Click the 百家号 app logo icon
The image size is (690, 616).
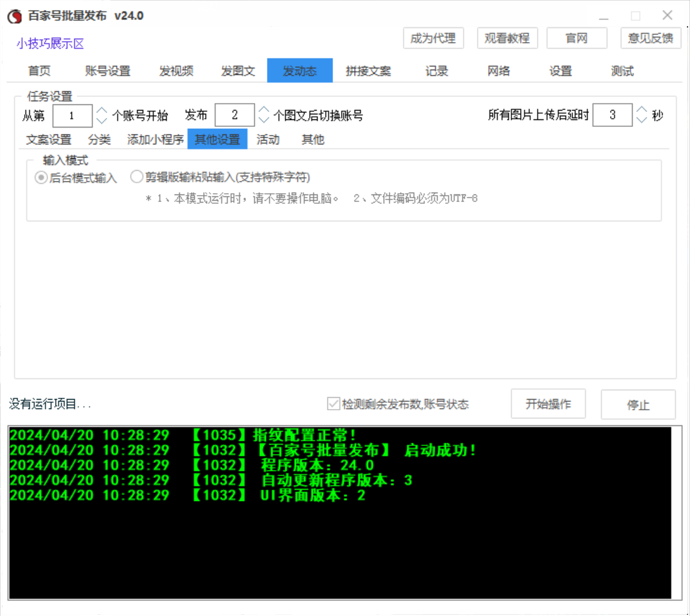click(x=14, y=16)
